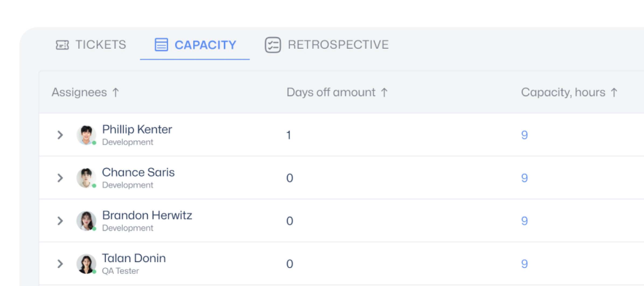Sort by Days off amount arrow icon

(x=384, y=92)
